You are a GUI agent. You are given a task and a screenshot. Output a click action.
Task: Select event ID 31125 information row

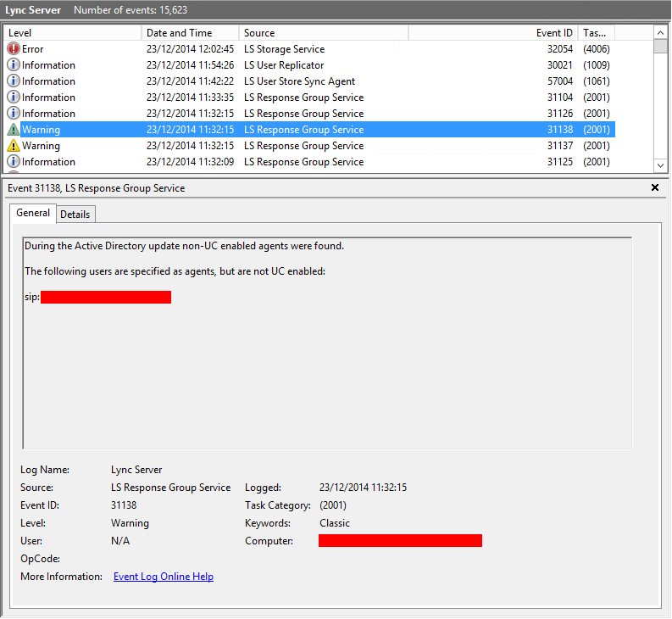point(309,162)
